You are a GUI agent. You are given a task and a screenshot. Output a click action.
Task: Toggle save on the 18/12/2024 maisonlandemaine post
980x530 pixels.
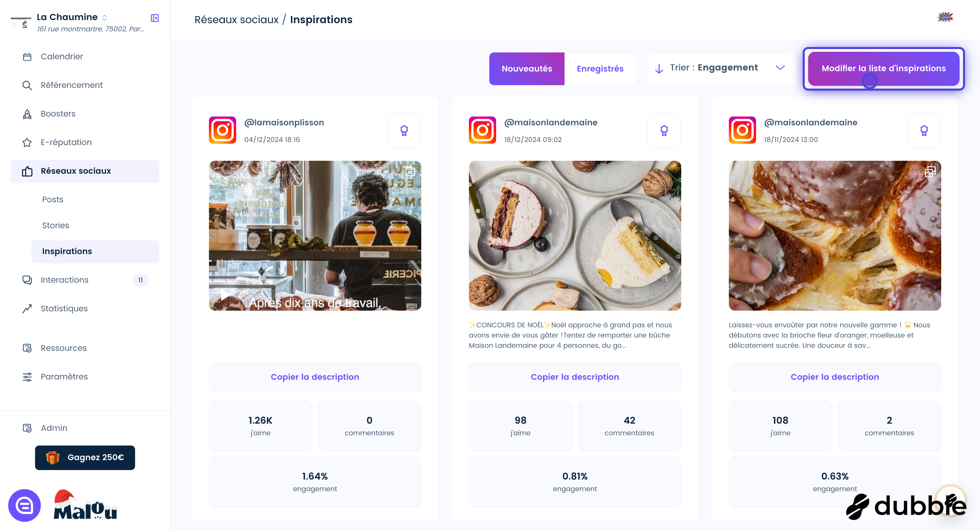click(x=664, y=130)
